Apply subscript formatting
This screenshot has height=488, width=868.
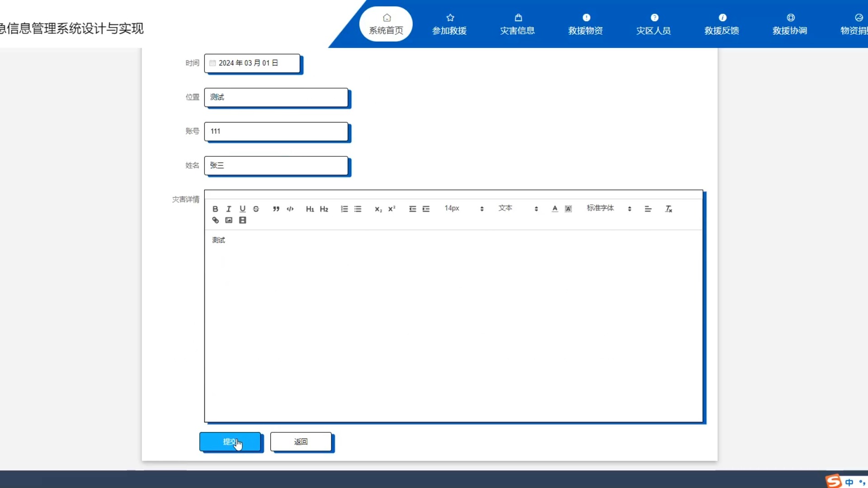coord(378,209)
